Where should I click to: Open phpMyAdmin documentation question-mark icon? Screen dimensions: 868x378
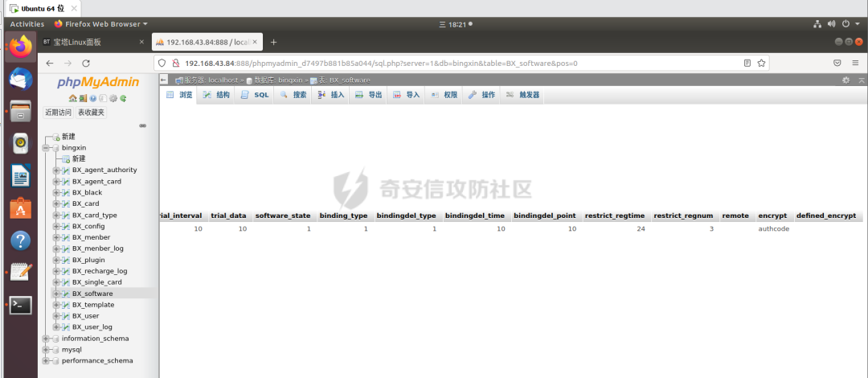tap(93, 98)
